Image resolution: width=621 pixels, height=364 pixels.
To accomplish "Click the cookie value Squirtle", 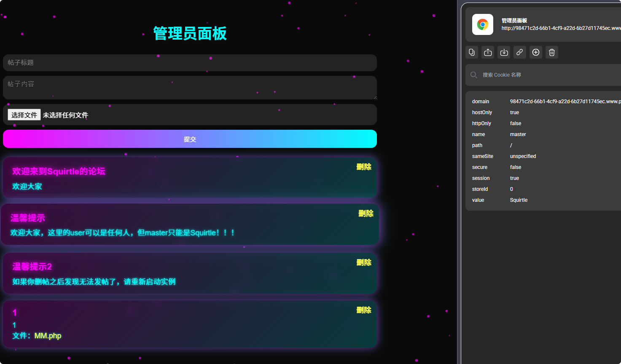I will (519, 200).
